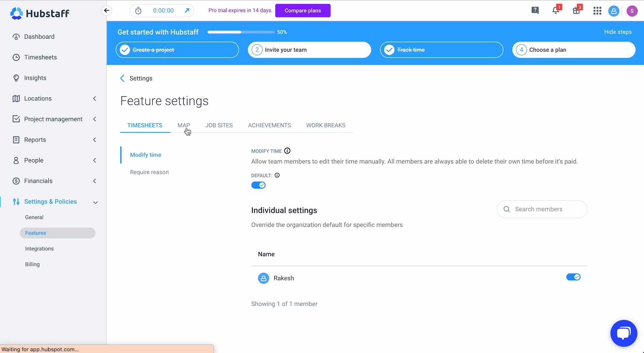The width and height of the screenshot is (644, 353).
Task: Click the Hide steps link
Action: click(618, 32)
